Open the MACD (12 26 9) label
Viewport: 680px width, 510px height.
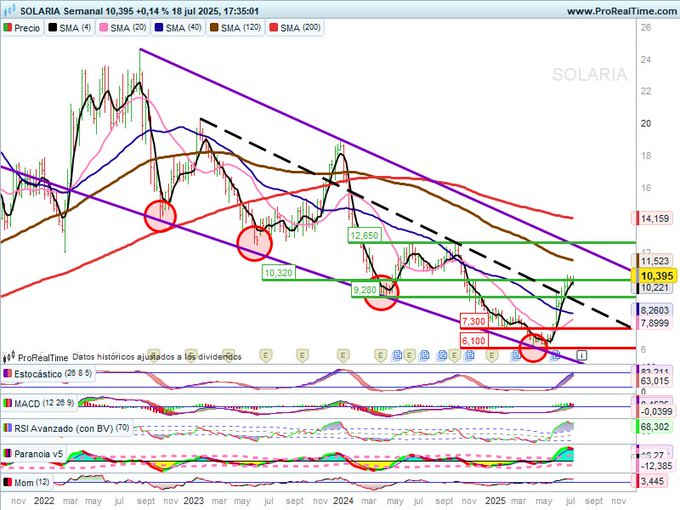click(x=44, y=403)
